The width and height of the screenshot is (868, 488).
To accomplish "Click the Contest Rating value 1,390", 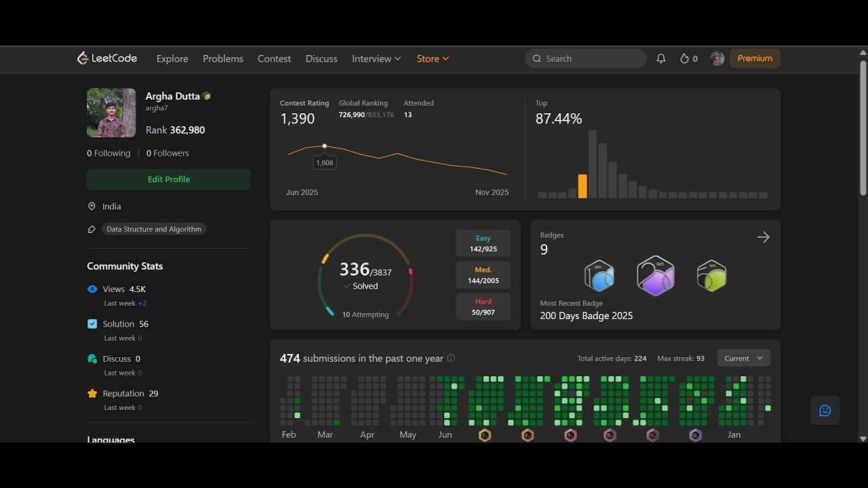I will tap(298, 119).
